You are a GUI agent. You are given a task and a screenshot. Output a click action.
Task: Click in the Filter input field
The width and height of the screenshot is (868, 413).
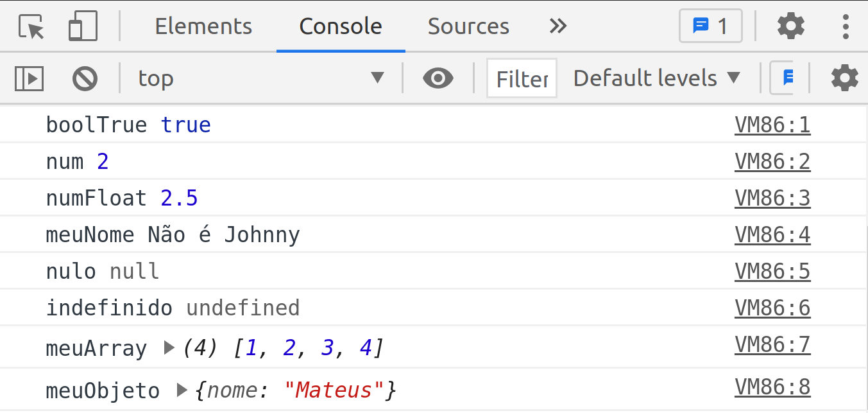pyautogui.click(x=522, y=78)
